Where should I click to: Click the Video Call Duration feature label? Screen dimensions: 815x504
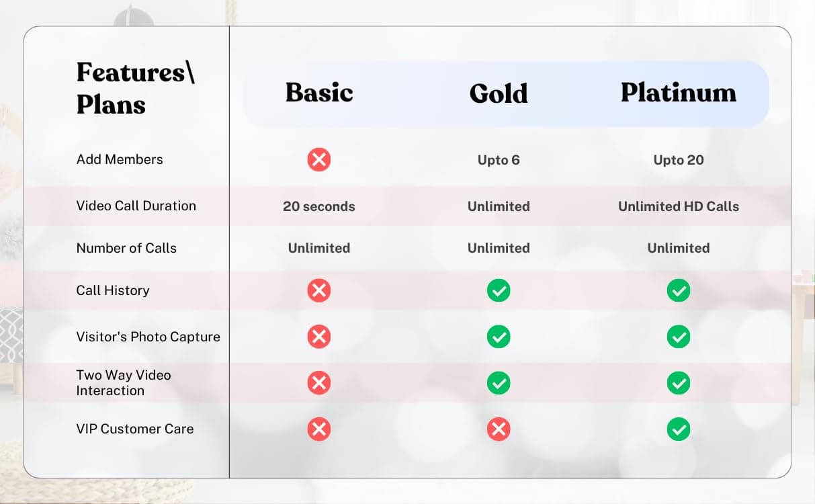(x=136, y=206)
